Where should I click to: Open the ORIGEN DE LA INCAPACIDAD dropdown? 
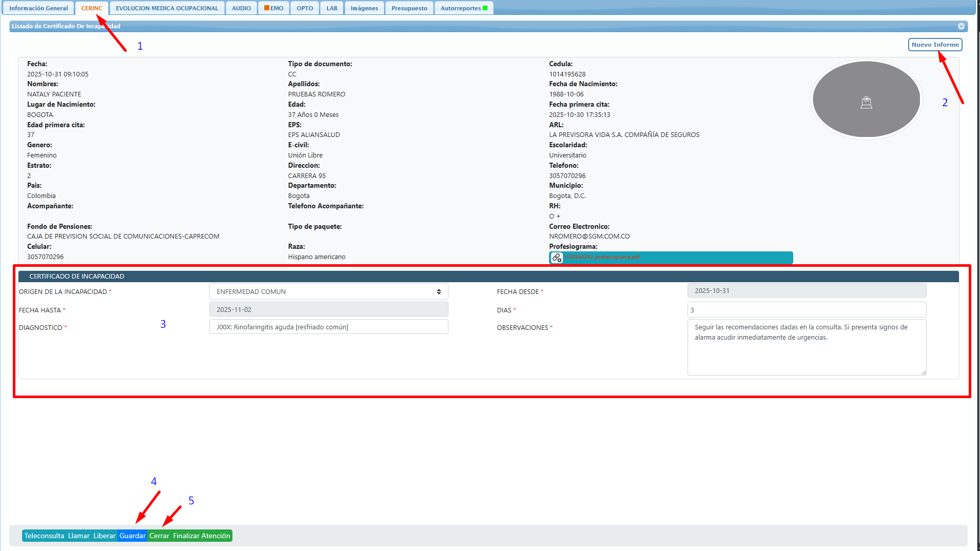point(328,291)
